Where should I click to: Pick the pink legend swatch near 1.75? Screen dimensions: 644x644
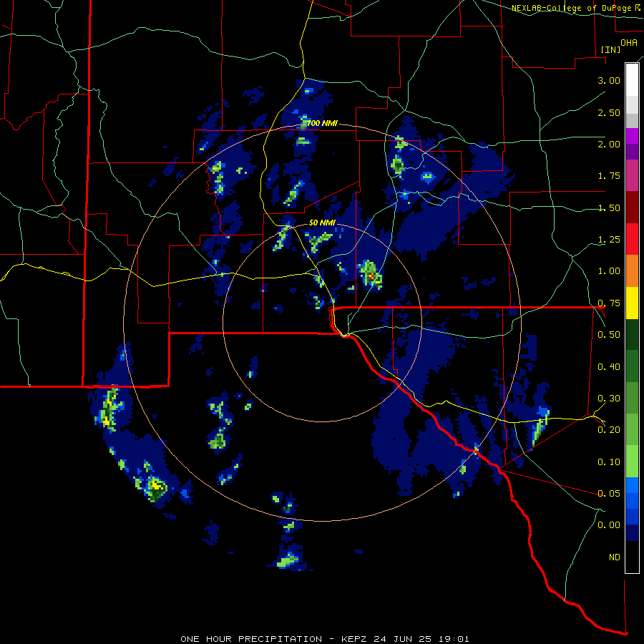(x=632, y=175)
